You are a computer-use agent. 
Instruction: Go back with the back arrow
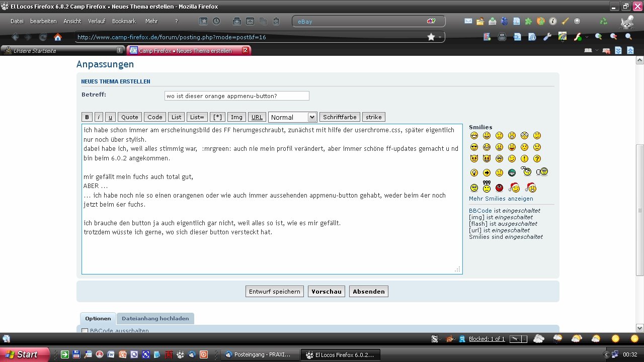point(15,37)
